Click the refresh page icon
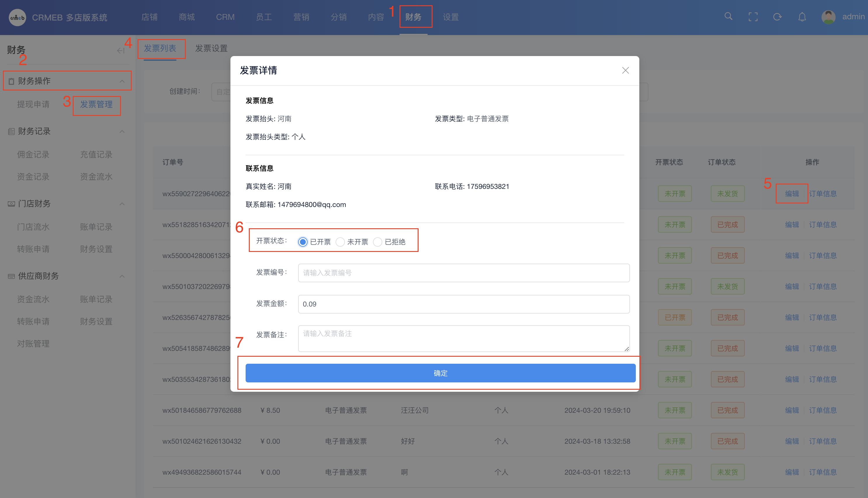 point(777,17)
